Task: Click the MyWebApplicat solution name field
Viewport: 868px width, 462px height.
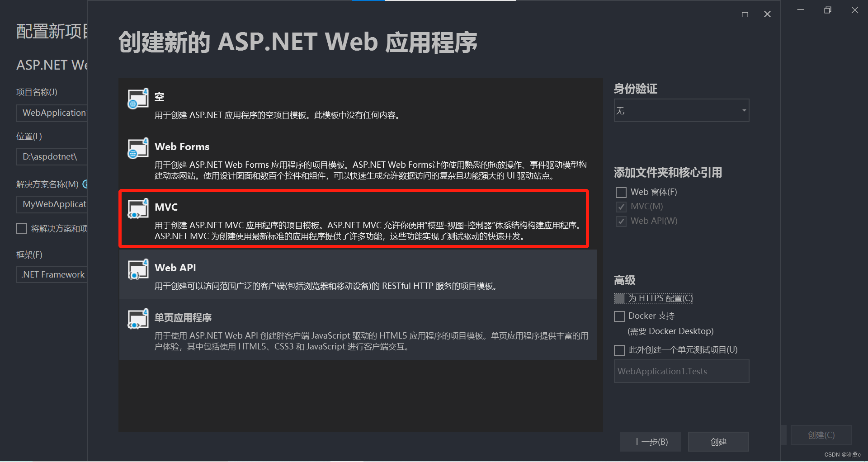Action: pyautogui.click(x=52, y=204)
